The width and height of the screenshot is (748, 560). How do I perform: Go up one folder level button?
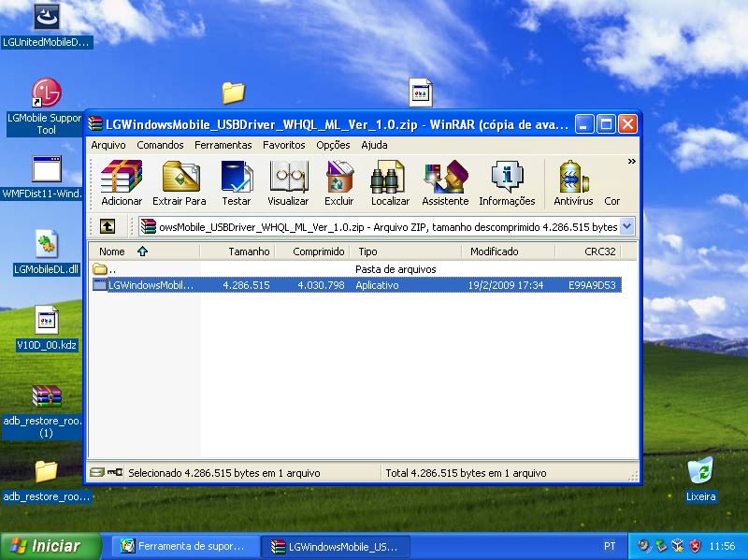(x=108, y=226)
